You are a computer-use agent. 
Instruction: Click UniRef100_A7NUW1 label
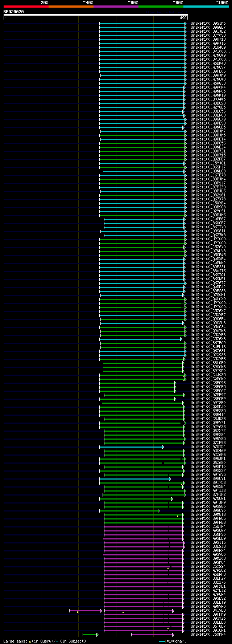point(208,499)
